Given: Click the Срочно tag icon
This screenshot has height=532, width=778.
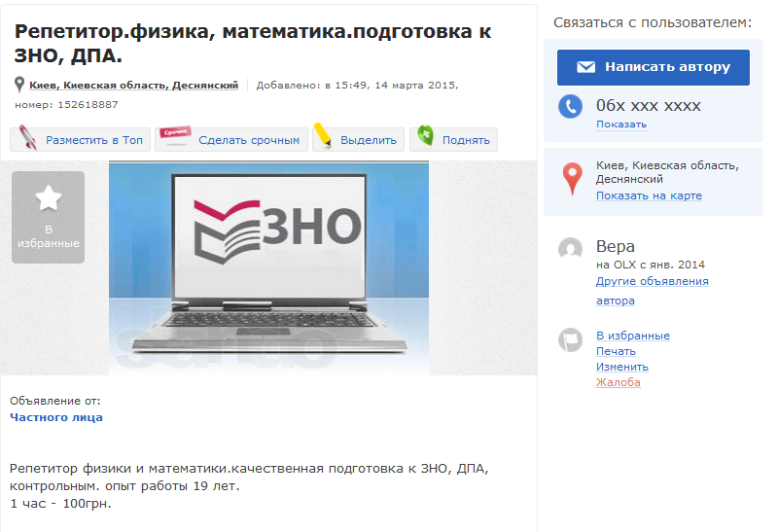Looking at the screenshot, I should click(x=175, y=135).
